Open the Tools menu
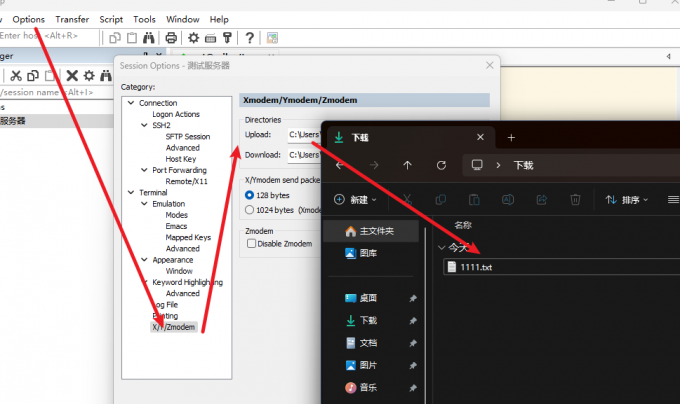 point(144,20)
